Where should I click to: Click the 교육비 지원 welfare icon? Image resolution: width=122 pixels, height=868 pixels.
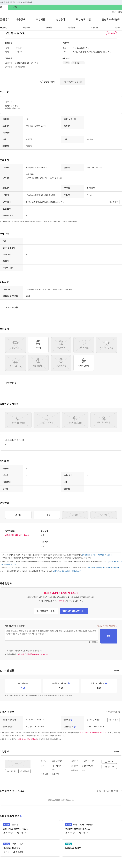coord(84,345)
